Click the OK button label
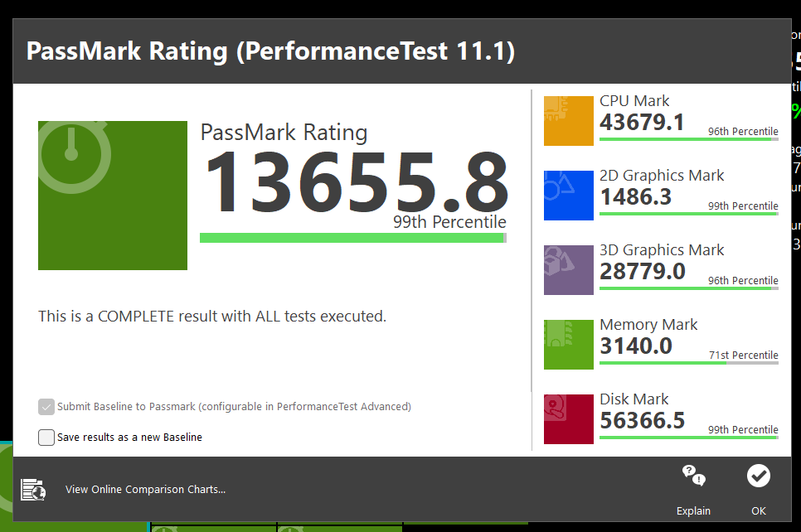 point(759,510)
